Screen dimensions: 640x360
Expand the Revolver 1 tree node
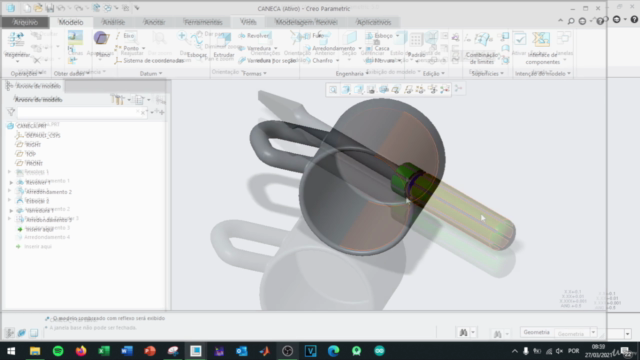click(11, 182)
